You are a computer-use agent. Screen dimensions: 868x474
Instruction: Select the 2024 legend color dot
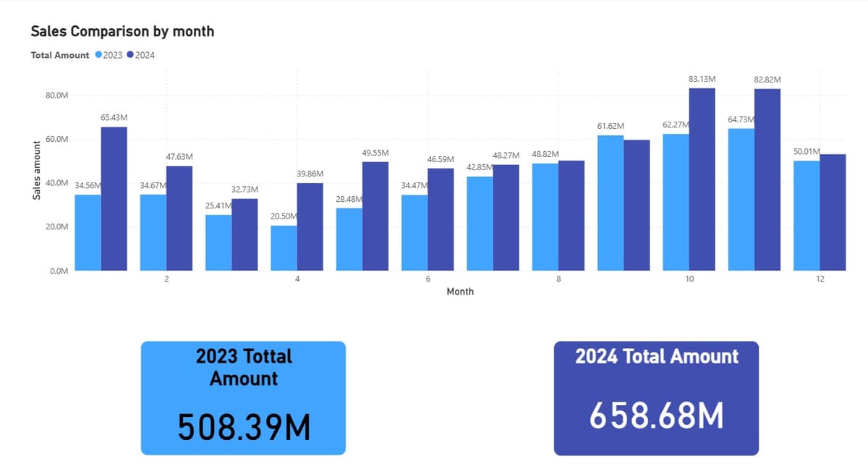point(130,55)
